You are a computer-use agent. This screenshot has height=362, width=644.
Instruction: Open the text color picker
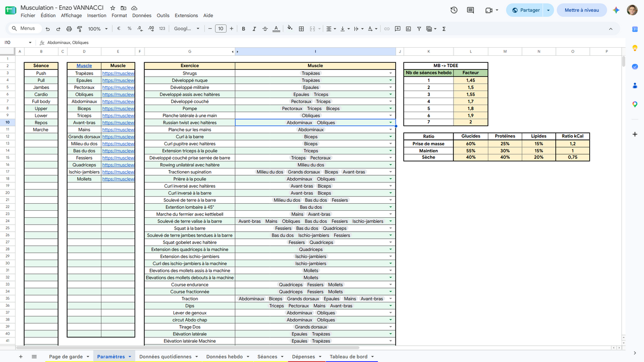[x=276, y=29]
